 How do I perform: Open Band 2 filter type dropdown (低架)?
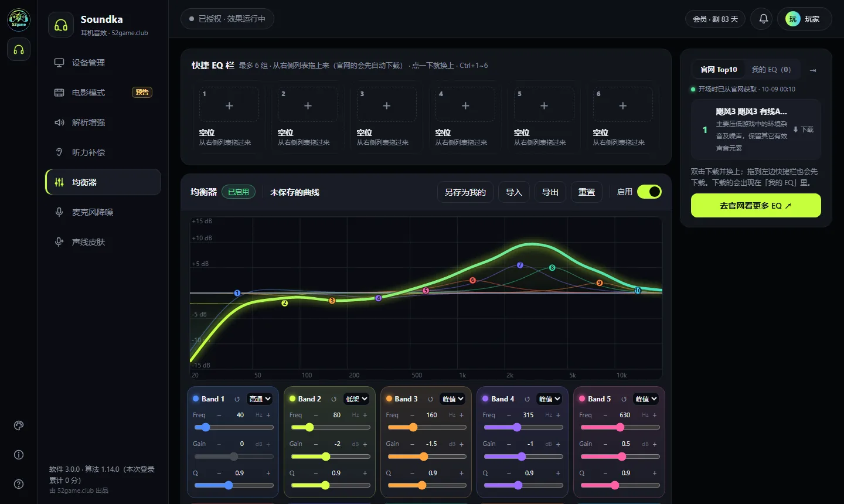356,399
